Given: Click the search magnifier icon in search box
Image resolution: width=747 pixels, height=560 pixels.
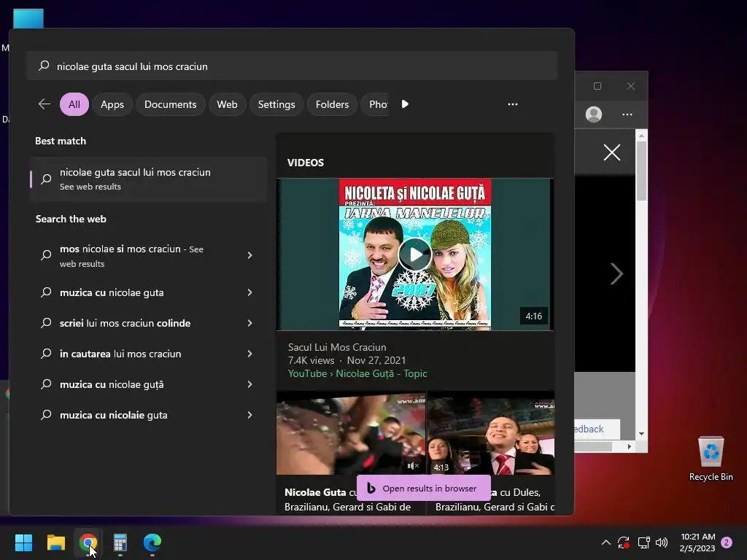Looking at the screenshot, I should pos(44,66).
